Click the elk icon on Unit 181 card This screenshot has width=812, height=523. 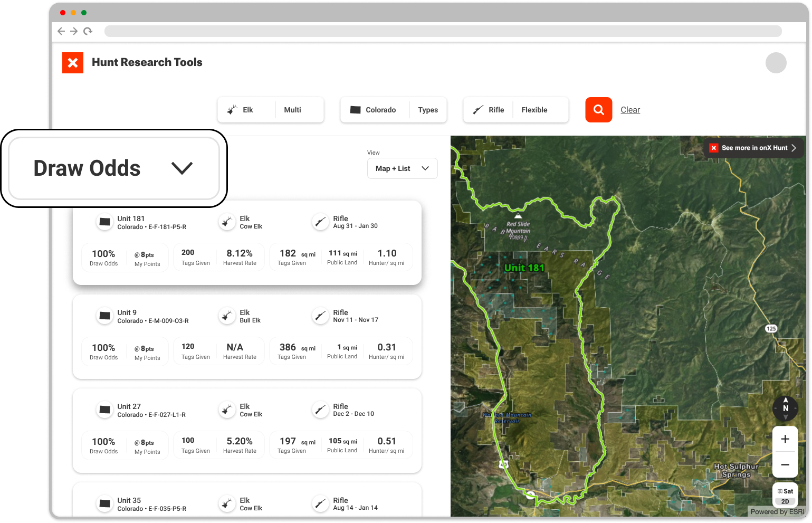[x=227, y=222]
